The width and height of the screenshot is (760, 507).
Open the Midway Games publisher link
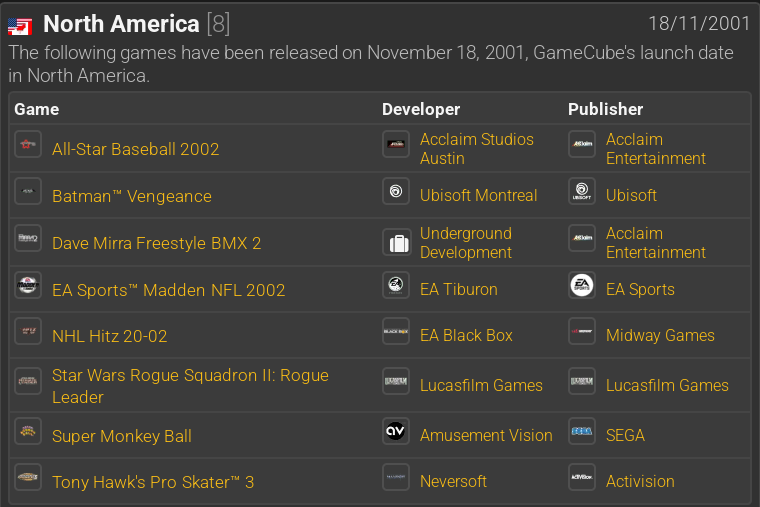[x=660, y=335]
